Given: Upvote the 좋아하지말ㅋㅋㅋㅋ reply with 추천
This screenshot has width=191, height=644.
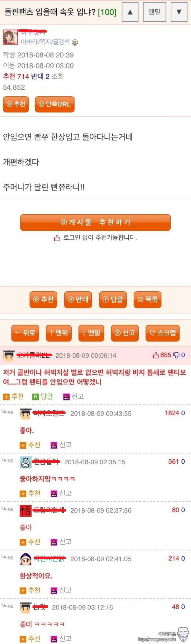Looking at the screenshot, I should 30,493.
